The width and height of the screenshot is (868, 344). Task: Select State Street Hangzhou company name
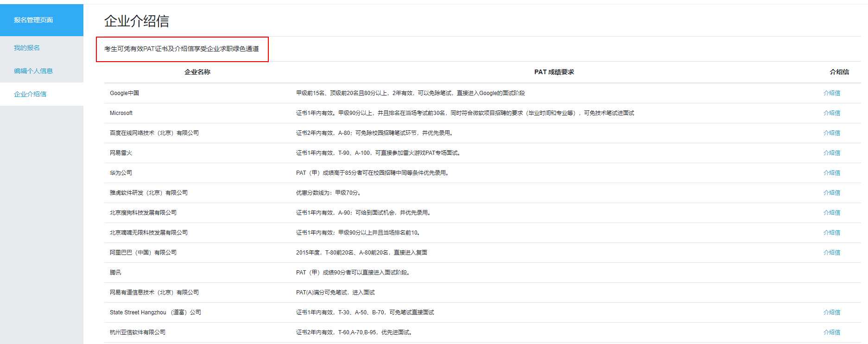155,312
